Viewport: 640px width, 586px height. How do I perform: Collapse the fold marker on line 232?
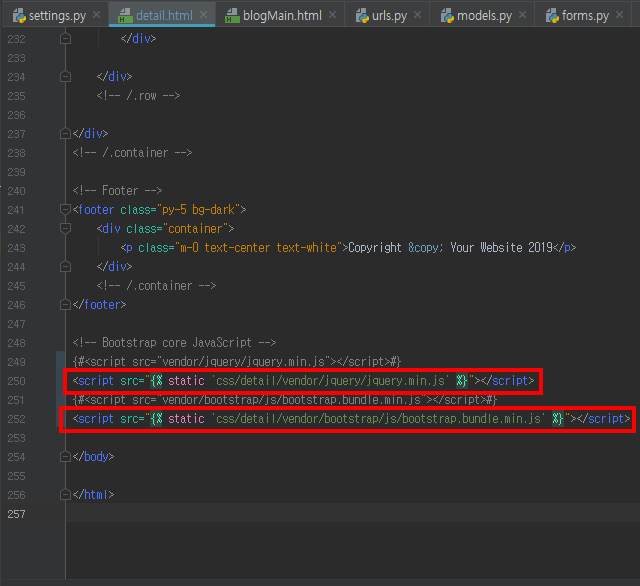coord(65,39)
